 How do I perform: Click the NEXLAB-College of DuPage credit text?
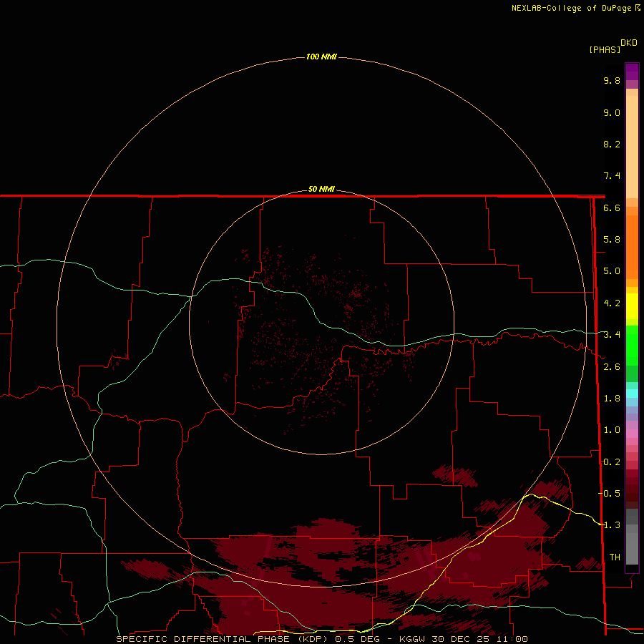tap(571, 8)
